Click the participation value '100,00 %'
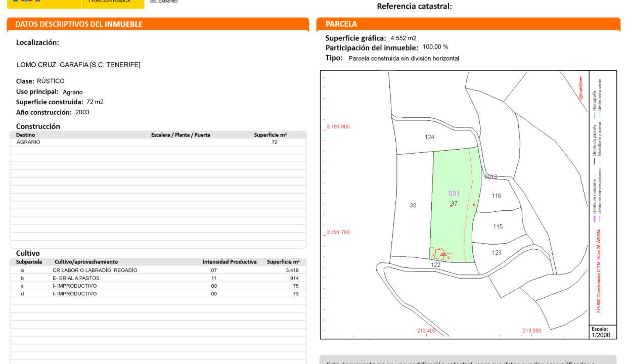The height and width of the screenshot is (364, 627). (x=435, y=47)
